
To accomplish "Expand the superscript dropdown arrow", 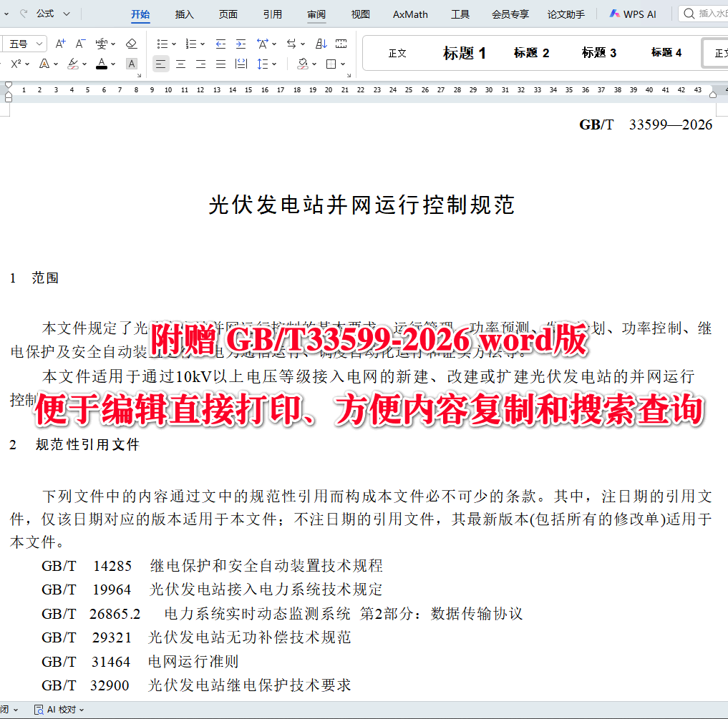I will point(27,64).
